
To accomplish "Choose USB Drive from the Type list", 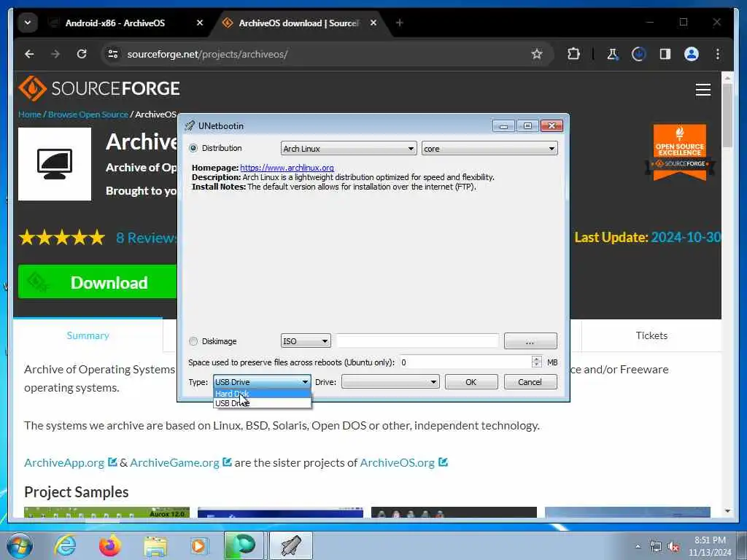I will point(262,402).
